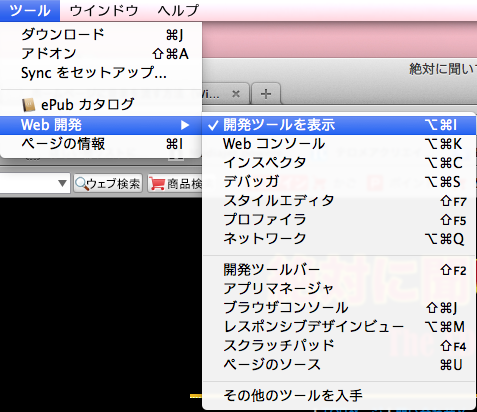Click the ePub カタログ book icon
477x412 pixels.
pyautogui.click(x=29, y=105)
